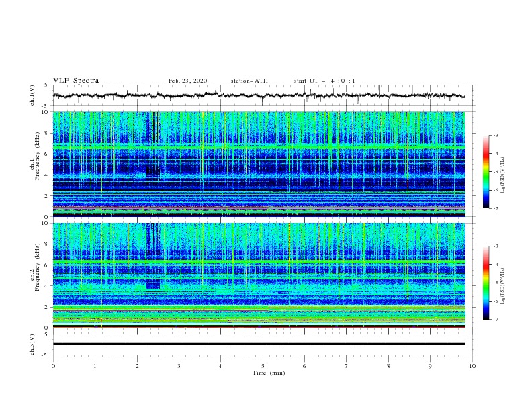Click the ch.2 frequency axis tick 8
The height and width of the screenshot is (411, 532).
(46, 244)
